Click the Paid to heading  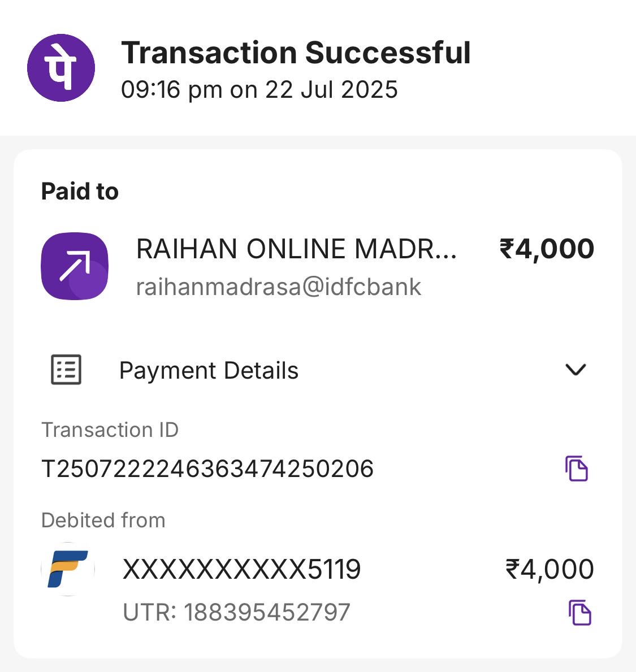80,192
